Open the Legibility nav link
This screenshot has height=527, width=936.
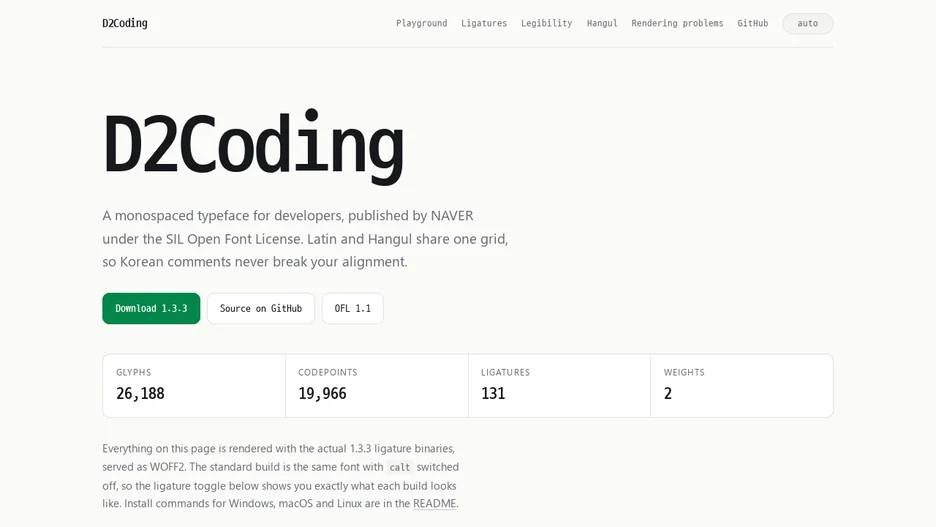[x=546, y=23]
